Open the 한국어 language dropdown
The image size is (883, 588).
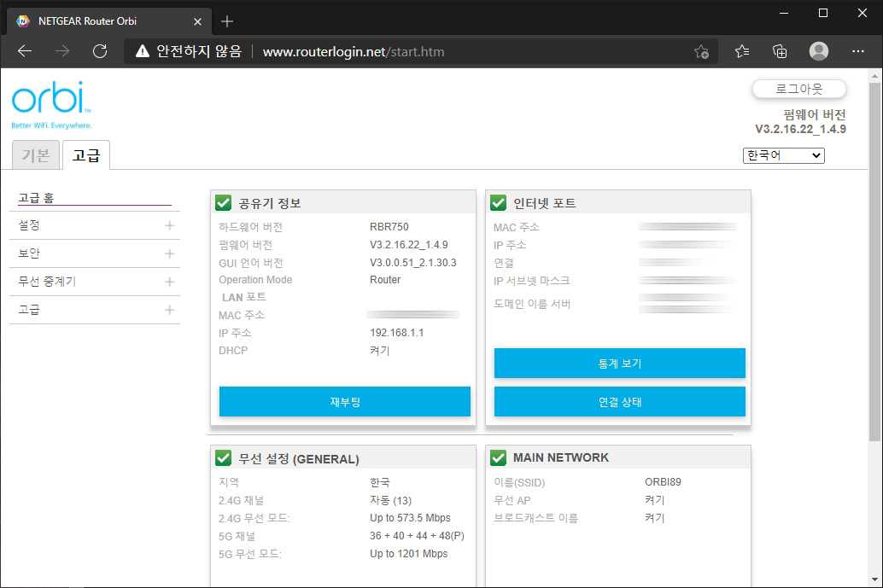[x=783, y=155]
